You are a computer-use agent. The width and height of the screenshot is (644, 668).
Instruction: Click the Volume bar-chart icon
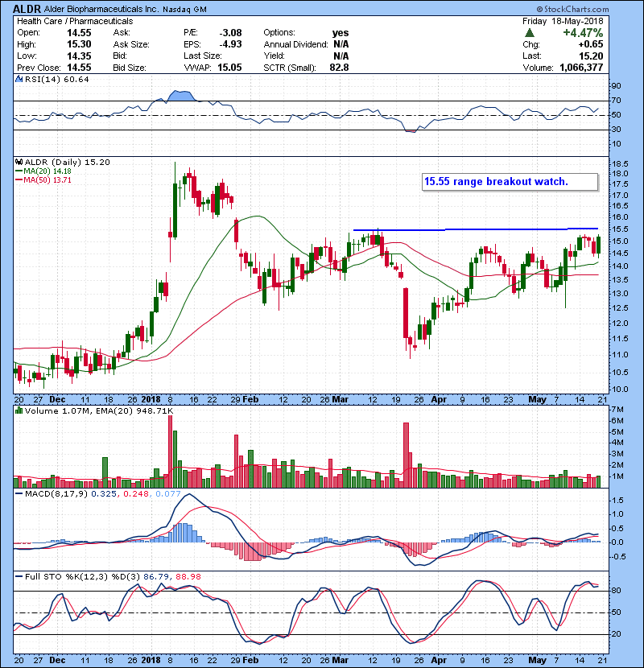tap(19, 410)
